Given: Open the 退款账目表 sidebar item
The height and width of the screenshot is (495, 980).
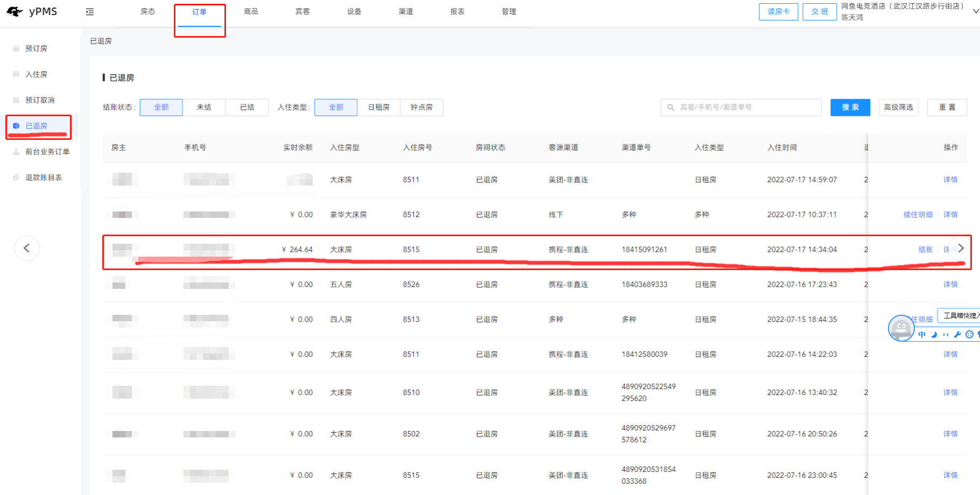Looking at the screenshot, I should click(44, 178).
